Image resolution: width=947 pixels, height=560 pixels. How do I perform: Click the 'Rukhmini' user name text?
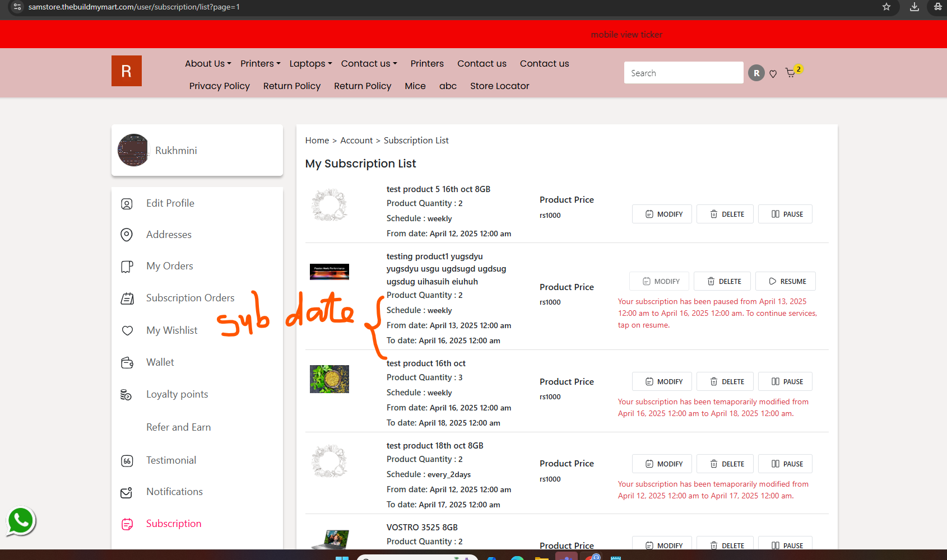click(x=176, y=151)
